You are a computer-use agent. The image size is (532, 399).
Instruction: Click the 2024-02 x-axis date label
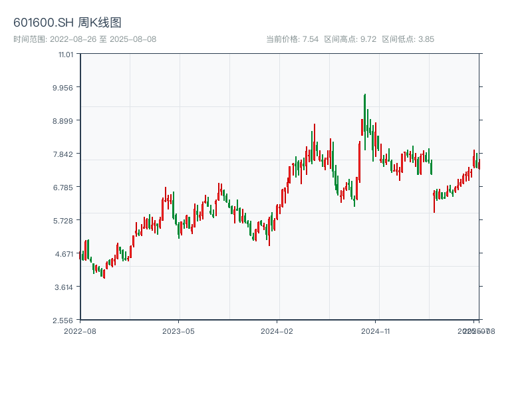tap(277, 331)
